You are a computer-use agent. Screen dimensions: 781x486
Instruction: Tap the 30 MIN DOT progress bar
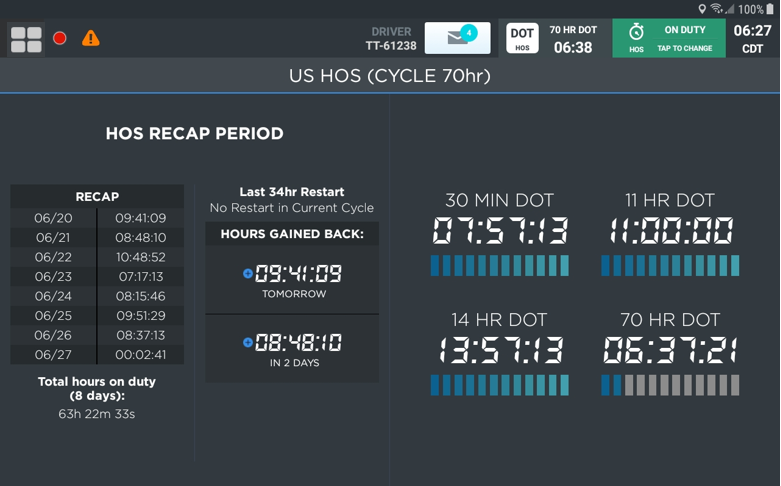[500, 265]
